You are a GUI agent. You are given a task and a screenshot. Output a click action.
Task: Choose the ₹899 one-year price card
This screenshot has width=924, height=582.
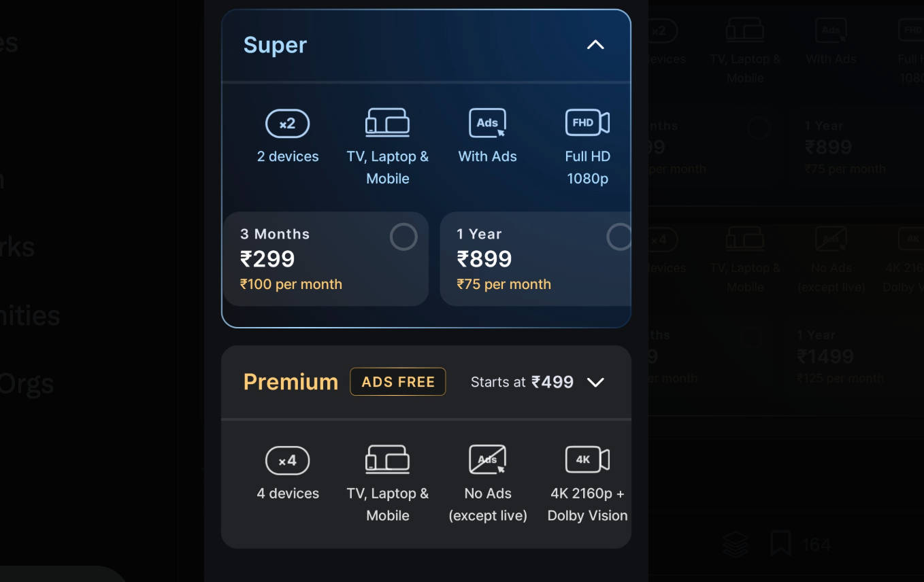tap(535, 259)
